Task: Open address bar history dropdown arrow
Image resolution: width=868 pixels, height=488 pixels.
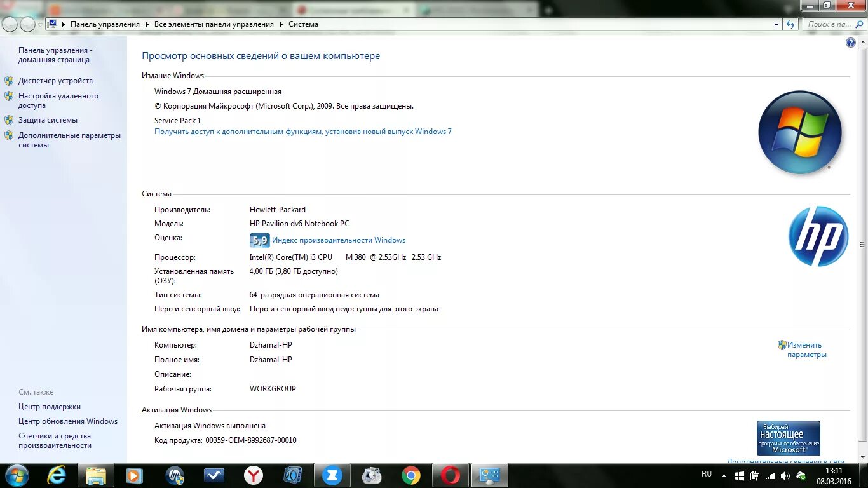Action: tap(776, 24)
